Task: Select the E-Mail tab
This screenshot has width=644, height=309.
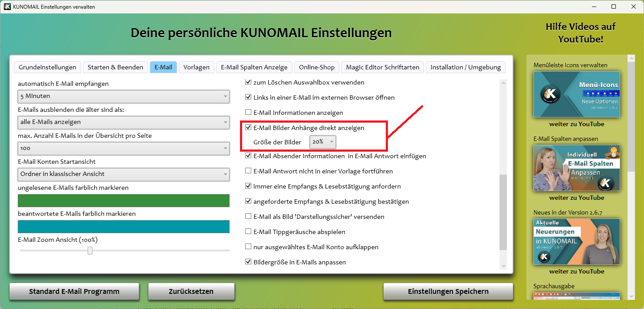Action: (x=163, y=67)
